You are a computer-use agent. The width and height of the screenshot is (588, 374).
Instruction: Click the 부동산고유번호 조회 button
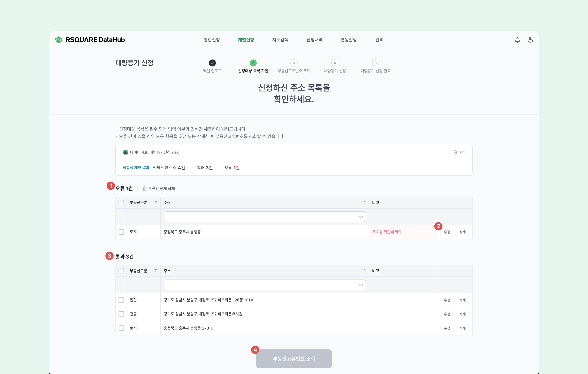pyautogui.click(x=294, y=358)
